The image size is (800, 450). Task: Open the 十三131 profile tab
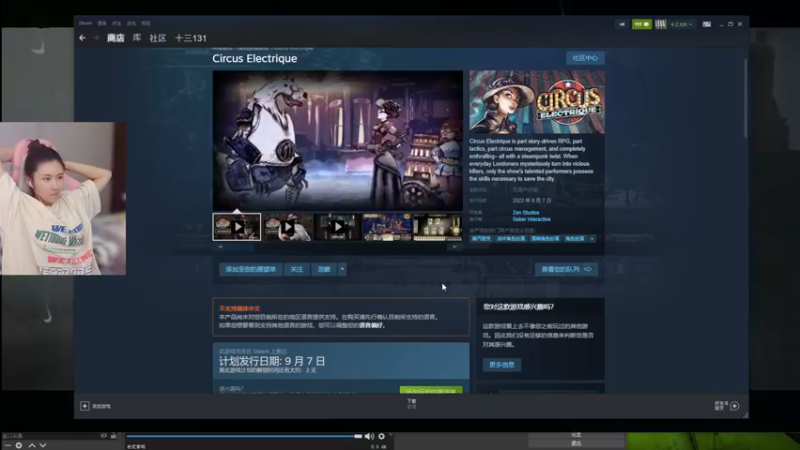[190, 38]
